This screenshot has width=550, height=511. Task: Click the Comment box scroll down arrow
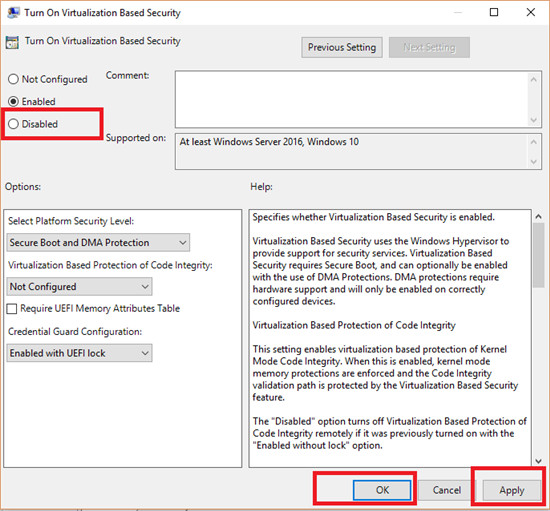click(x=534, y=120)
